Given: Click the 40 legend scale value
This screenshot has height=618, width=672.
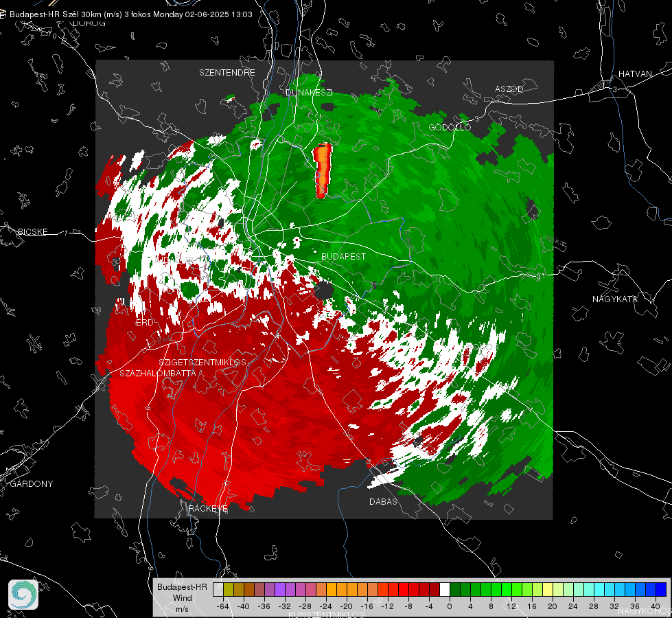Looking at the screenshot, I should [x=656, y=606].
